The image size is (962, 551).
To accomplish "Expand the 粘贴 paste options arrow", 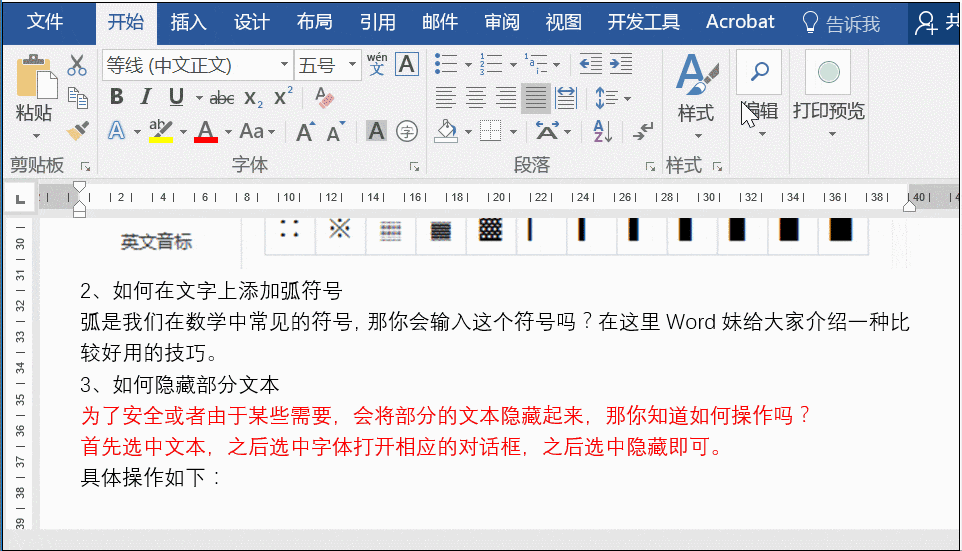I will point(34,135).
